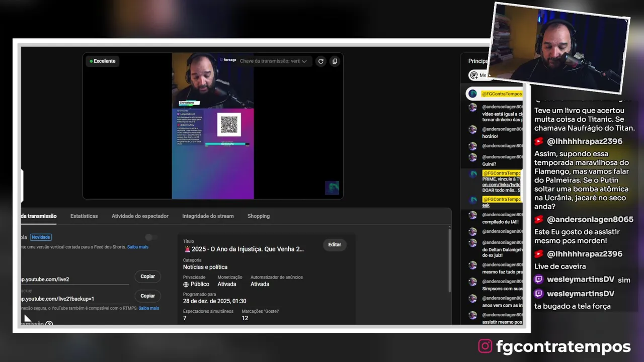Click the 'Live de caveira' overlay message
Image resolution: width=644 pixels, height=362 pixels.
click(x=560, y=266)
